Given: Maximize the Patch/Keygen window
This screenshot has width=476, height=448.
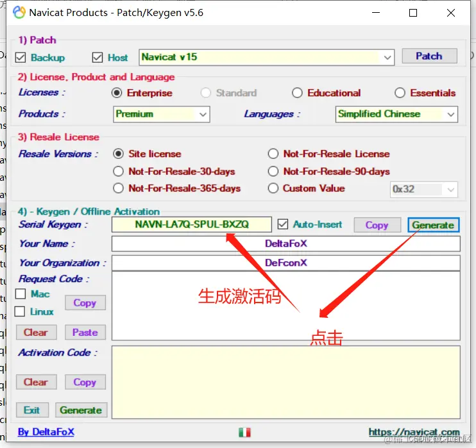Looking at the screenshot, I should coord(413,13).
